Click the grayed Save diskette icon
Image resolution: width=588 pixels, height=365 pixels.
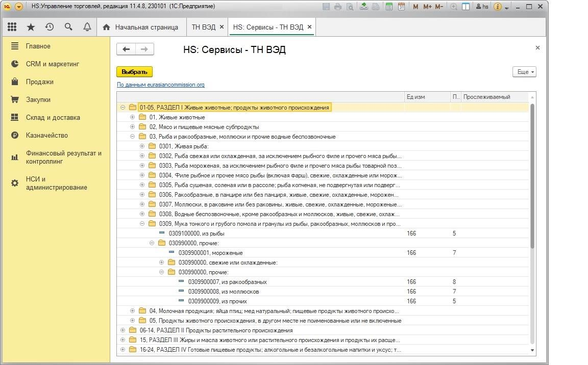coord(326,7)
